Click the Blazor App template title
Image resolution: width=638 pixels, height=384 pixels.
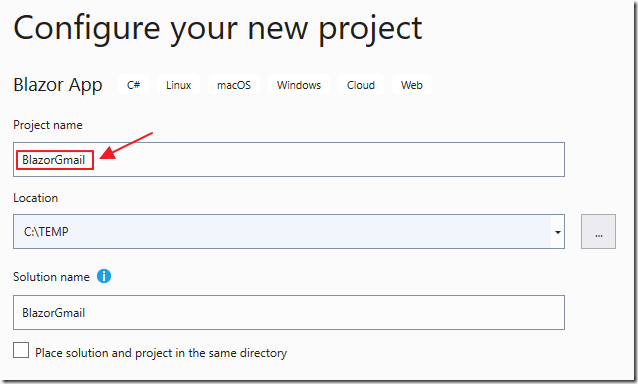[x=58, y=85]
